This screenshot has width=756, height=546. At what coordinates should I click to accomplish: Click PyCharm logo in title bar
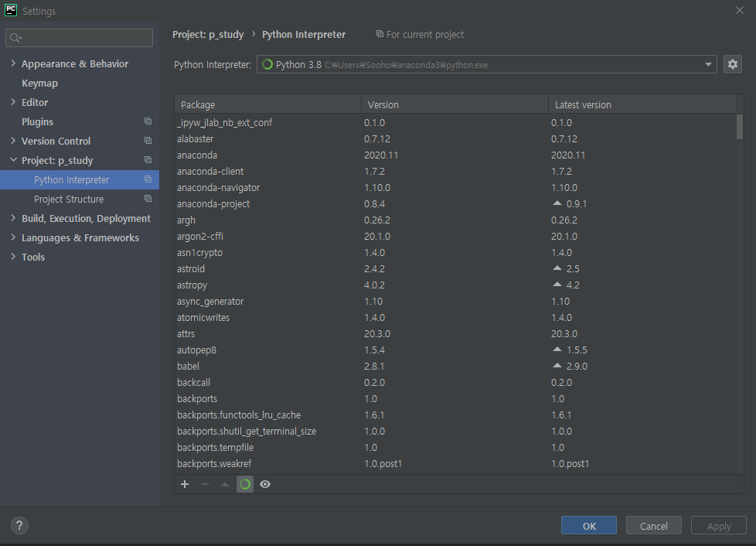[x=11, y=10]
